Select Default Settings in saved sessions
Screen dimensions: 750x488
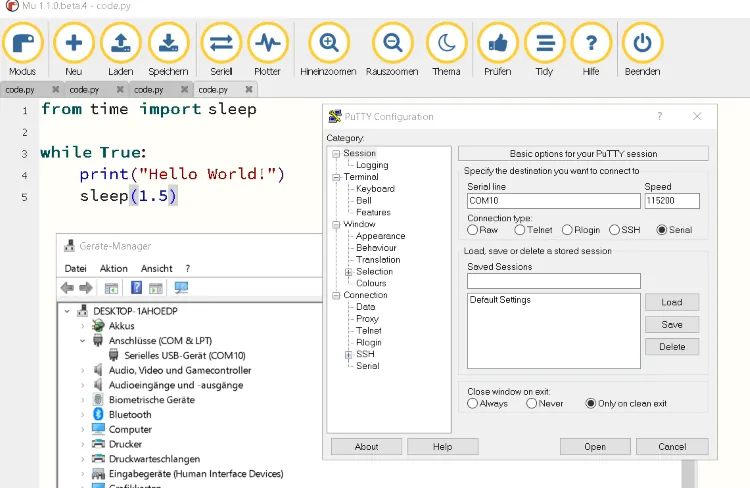[x=500, y=300]
